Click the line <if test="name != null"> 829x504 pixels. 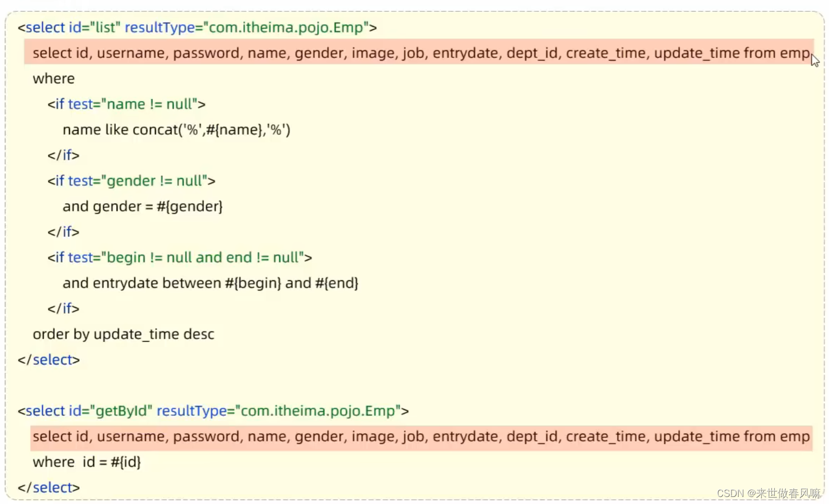(126, 104)
